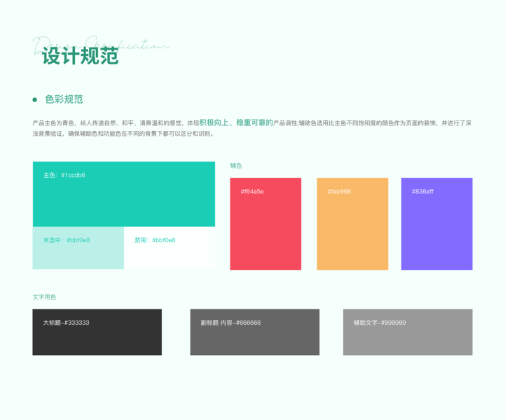Pick the orange auxiliary swatch #fab968
This screenshot has width=505, height=420.
pos(352,224)
